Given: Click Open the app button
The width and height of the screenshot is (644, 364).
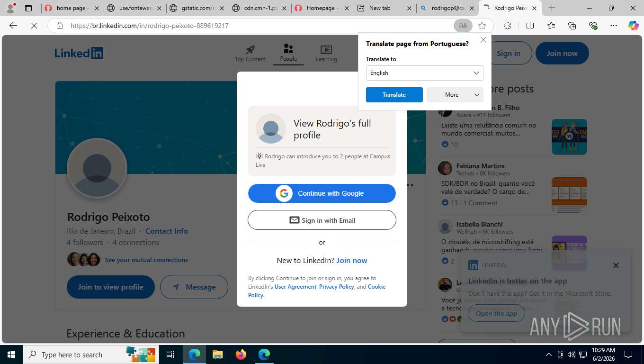Looking at the screenshot, I should 496,313.
